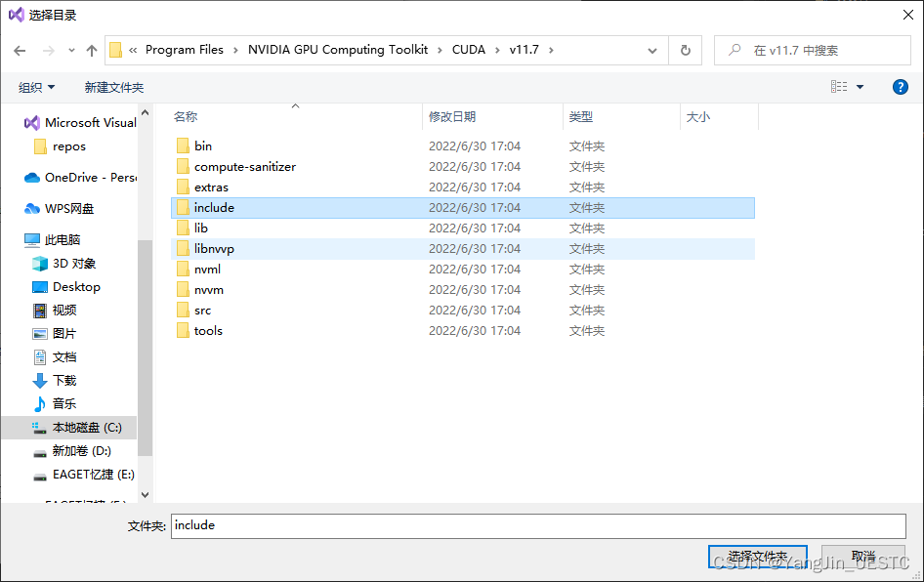924x582 pixels.
Task: Expand the address bar history dropdown
Action: click(652, 51)
